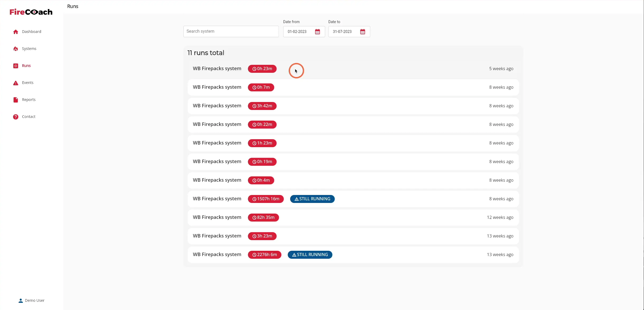Click the Reports document icon
The width and height of the screenshot is (644, 310).
[x=16, y=100]
